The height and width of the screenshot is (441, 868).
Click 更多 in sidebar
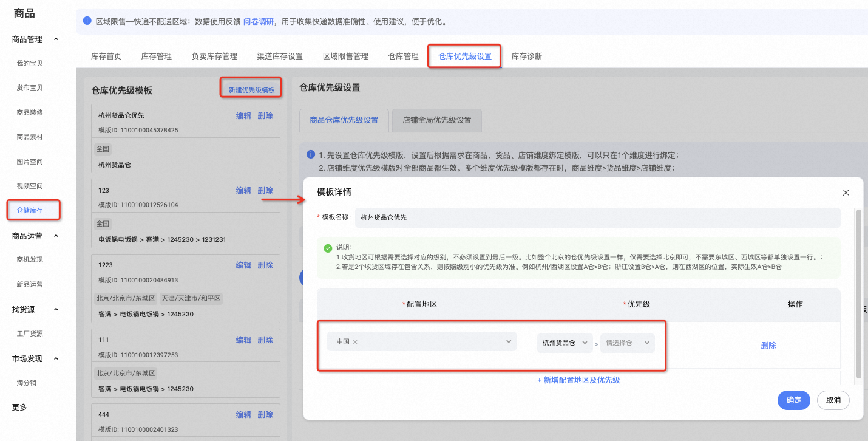(x=19, y=407)
